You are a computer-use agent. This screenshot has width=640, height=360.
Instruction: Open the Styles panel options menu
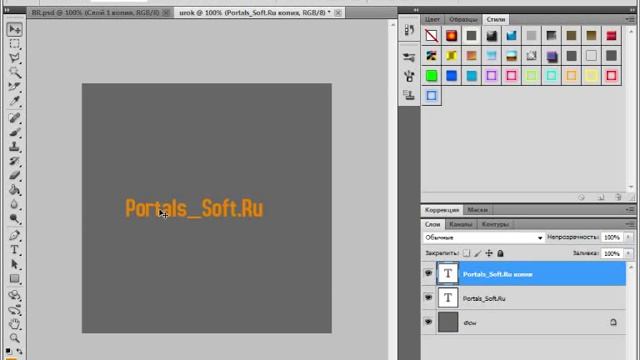tap(630, 19)
